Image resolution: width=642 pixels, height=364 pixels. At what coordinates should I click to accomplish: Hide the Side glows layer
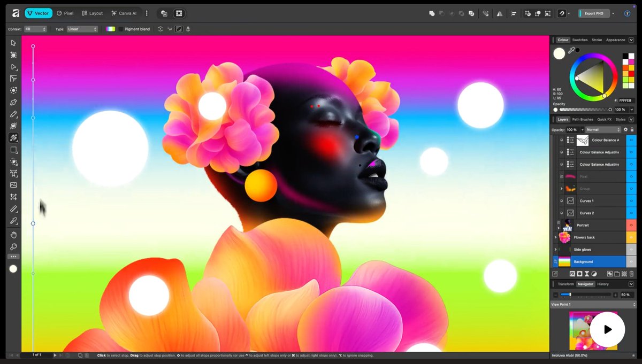tap(631, 249)
